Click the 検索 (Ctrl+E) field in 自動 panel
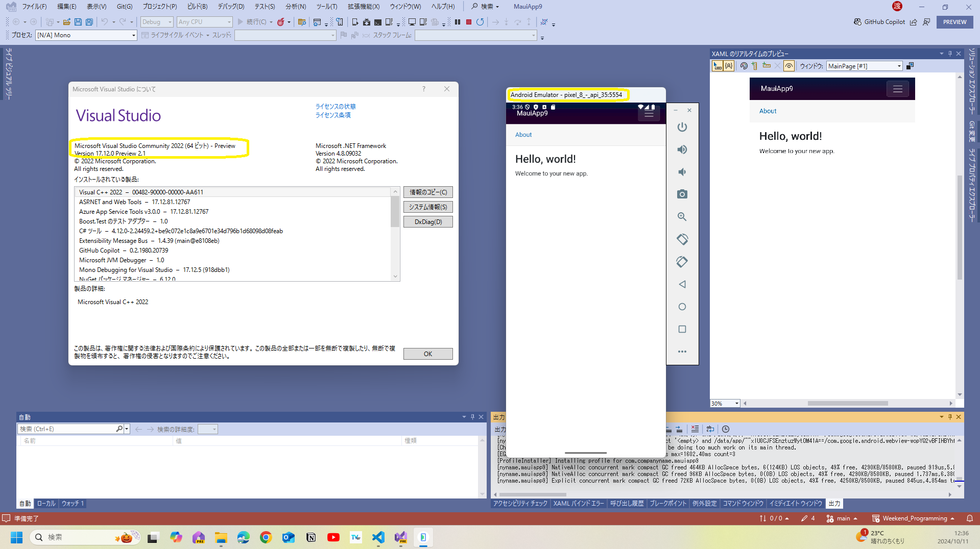This screenshot has width=980, height=549. tap(67, 429)
